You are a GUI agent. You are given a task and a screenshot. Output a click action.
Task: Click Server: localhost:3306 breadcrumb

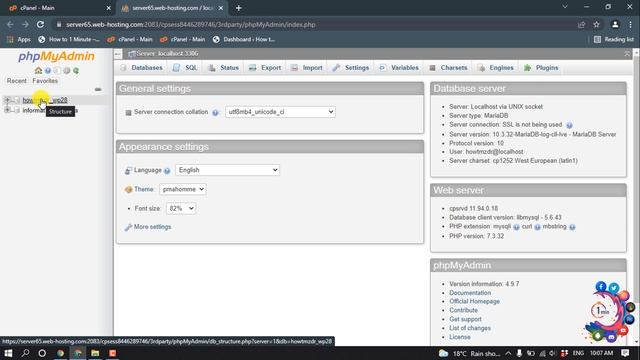[167, 53]
